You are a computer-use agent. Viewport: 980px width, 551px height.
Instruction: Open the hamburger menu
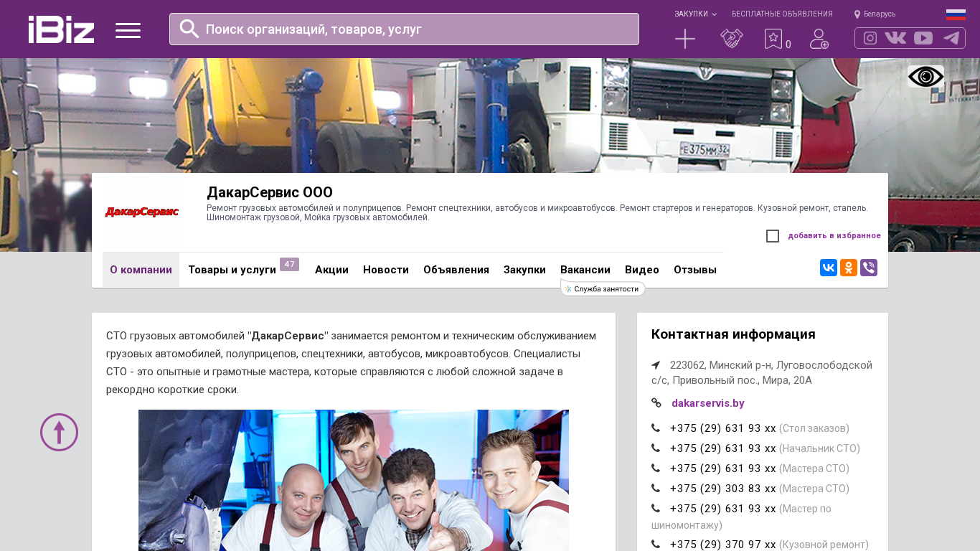click(128, 30)
